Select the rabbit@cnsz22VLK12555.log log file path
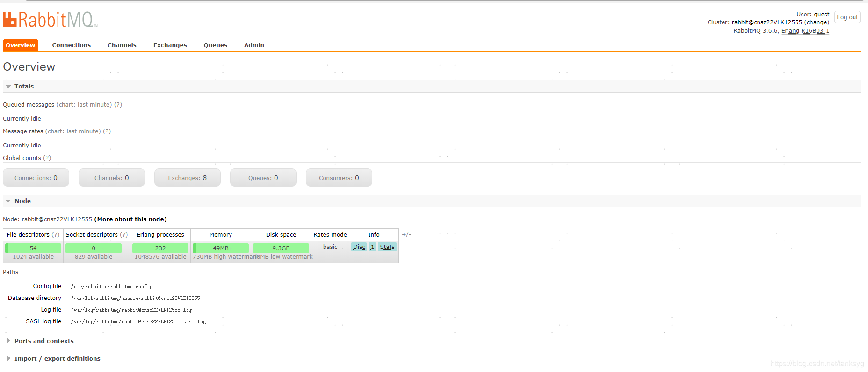 pos(131,310)
